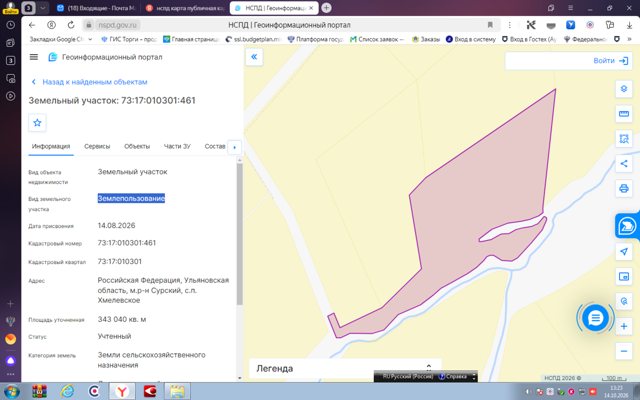Open the history clock icon in sidebar
The image size is (640, 400).
point(11,25)
